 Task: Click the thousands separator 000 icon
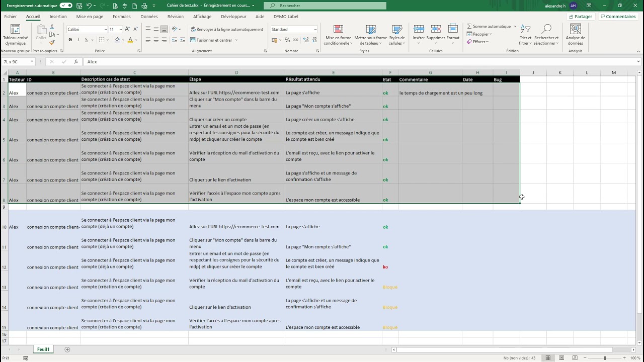coord(295,40)
